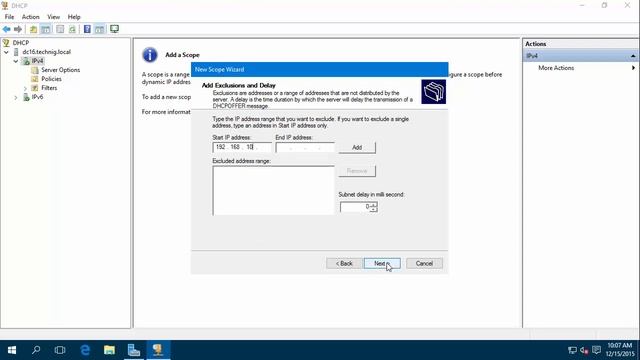Open the Windows Start menu

click(12, 350)
